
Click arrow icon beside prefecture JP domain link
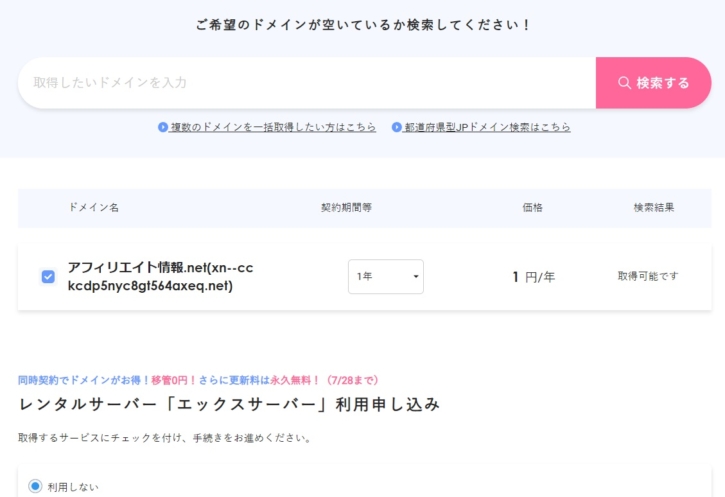tap(397, 127)
